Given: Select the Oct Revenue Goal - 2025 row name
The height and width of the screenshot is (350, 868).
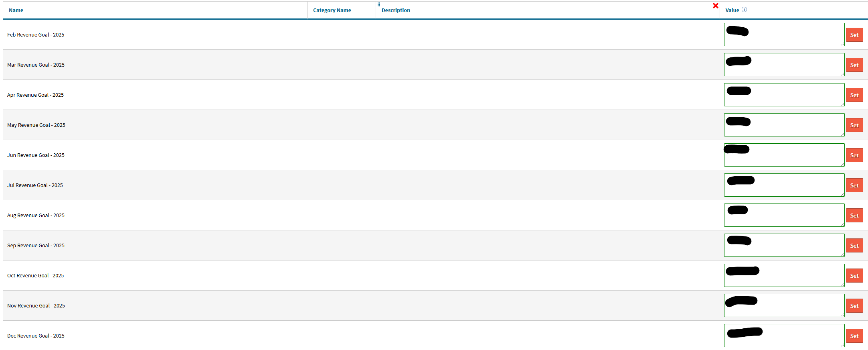Looking at the screenshot, I should [36, 276].
